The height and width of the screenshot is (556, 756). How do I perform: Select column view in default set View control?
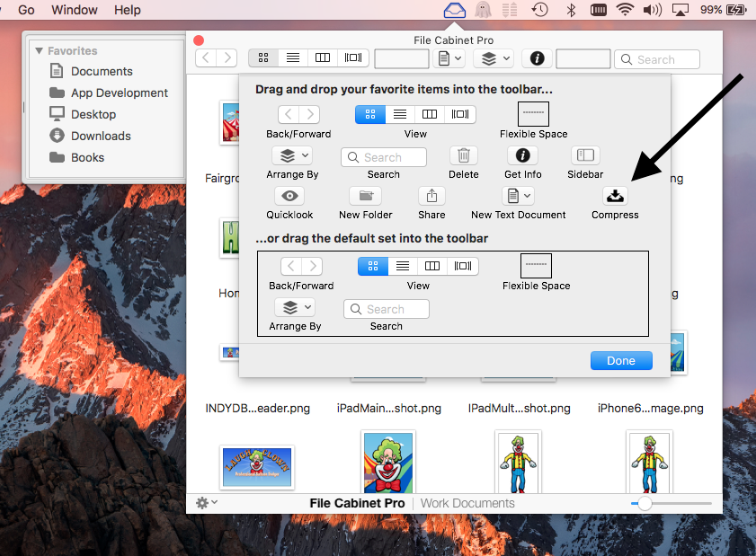coord(432,266)
